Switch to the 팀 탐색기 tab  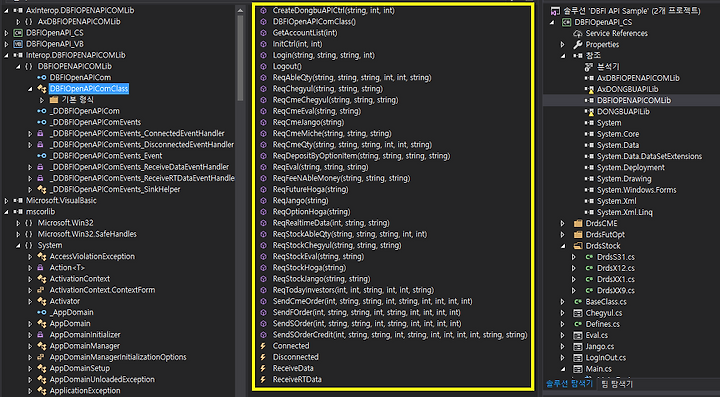(x=616, y=384)
